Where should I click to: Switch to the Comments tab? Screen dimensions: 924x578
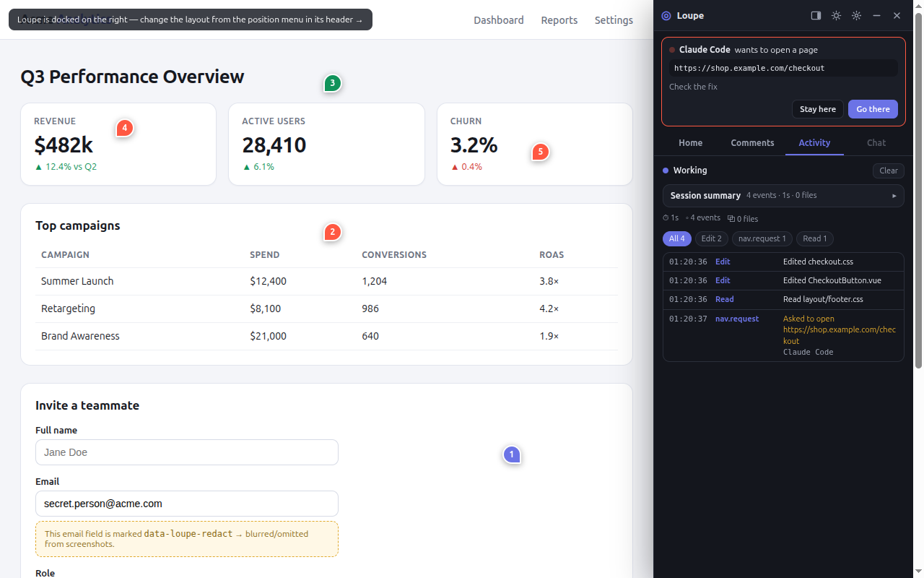click(752, 143)
